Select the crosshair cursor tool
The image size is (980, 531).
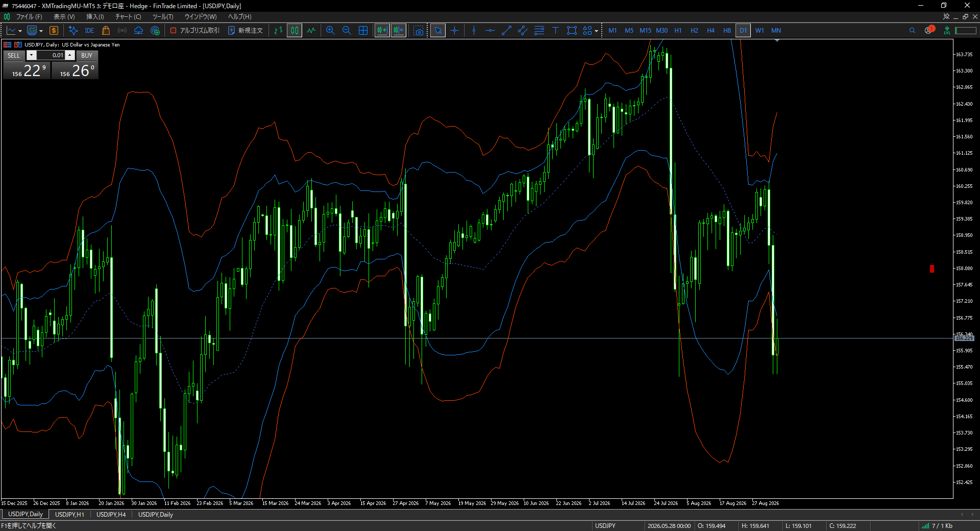click(454, 31)
